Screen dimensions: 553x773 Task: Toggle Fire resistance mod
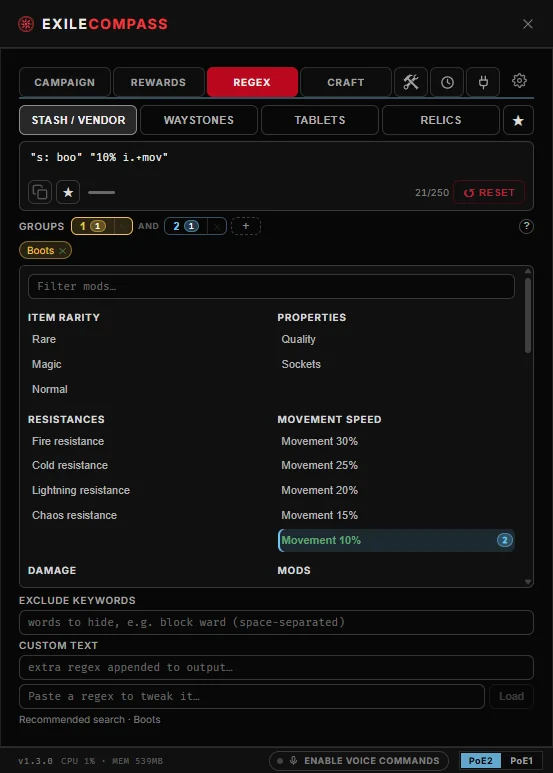pos(68,441)
